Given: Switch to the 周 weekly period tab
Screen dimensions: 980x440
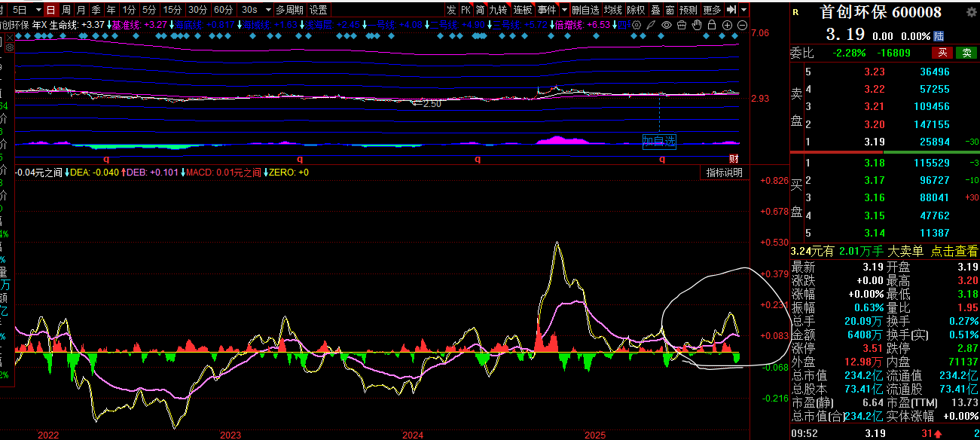Looking at the screenshot, I should (x=66, y=10).
